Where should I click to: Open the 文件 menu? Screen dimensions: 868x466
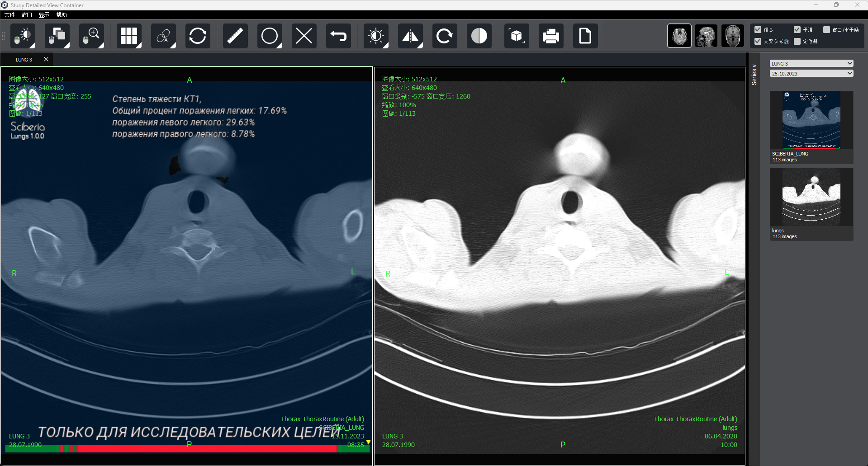pos(9,15)
